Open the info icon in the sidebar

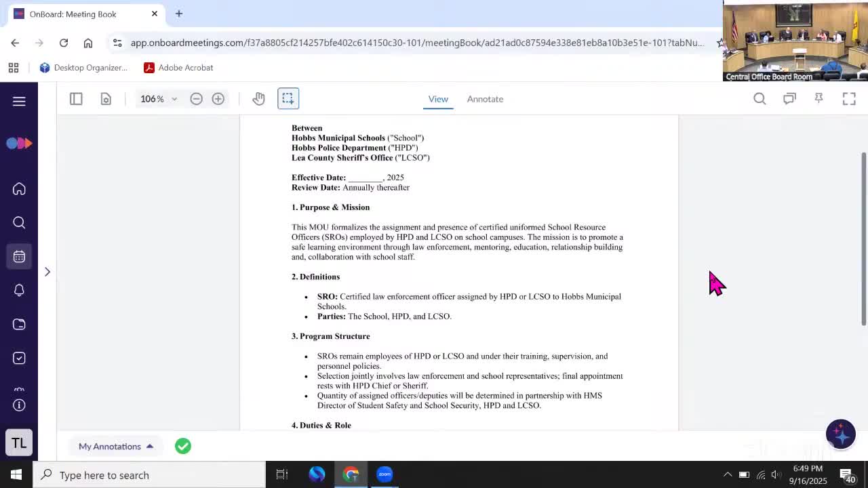click(x=19, y=405)
